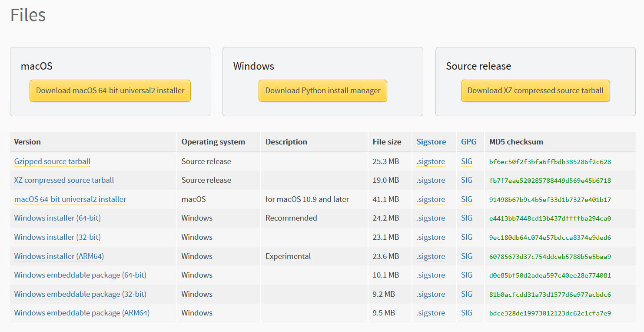Image resolution: width=644 pixels, height=332 pixels.
Task: Click Download XZ compressed source tarball button
Action: 535,91
